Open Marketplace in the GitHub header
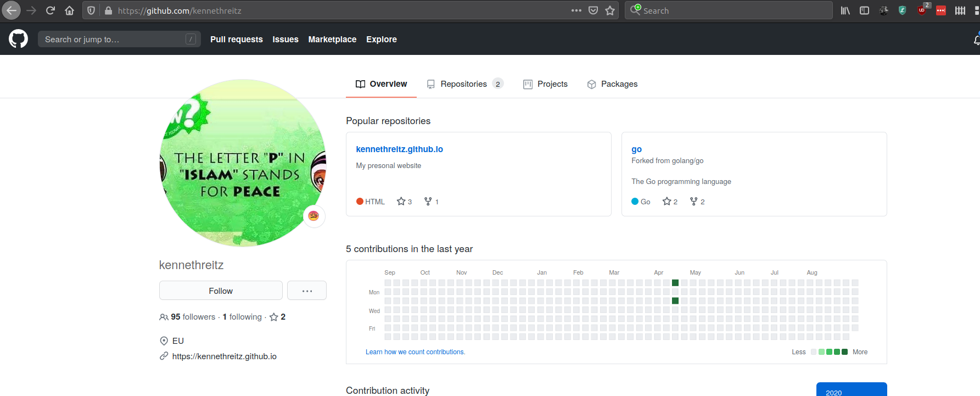The height and width of the screenshot is (396, 980). 332,40
